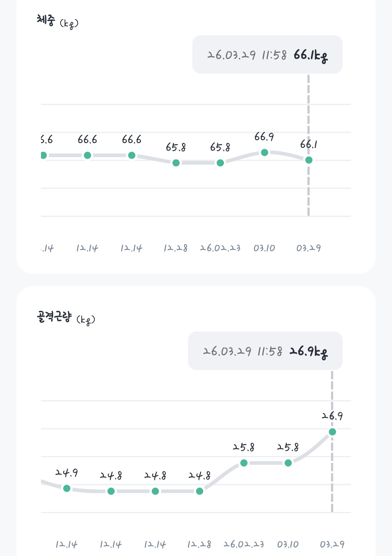Viewport: 392px width, 556px height.
Task: Tap the 03.29 date label under muscle chart
Action: pyautogui.click(x=332, y=544)
